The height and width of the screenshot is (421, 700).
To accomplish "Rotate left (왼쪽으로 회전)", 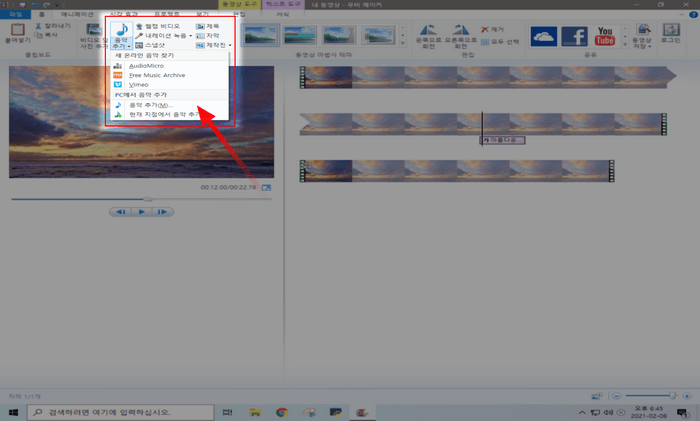I will coord(429,36).
